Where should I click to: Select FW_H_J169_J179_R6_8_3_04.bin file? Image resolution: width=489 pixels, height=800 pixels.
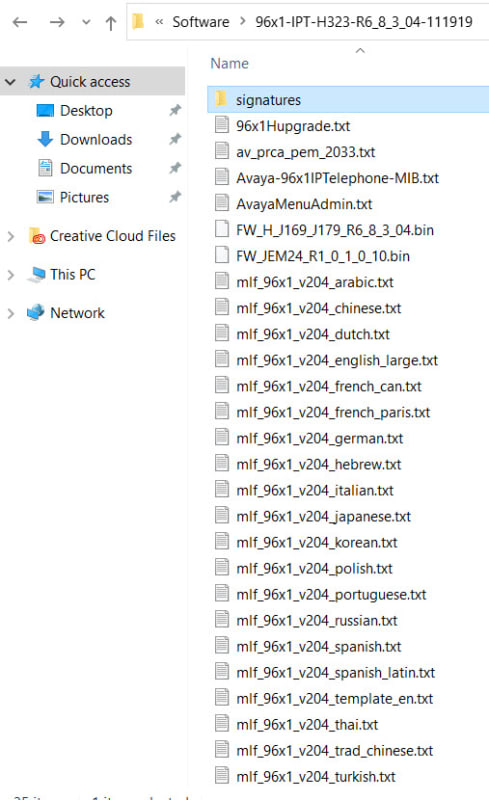click(335, 230)
